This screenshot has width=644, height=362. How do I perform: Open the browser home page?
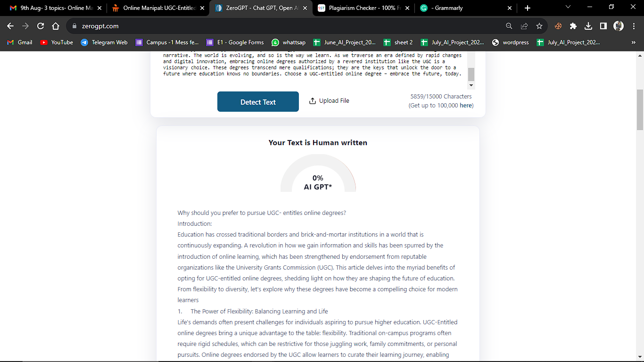coord(56,26)
